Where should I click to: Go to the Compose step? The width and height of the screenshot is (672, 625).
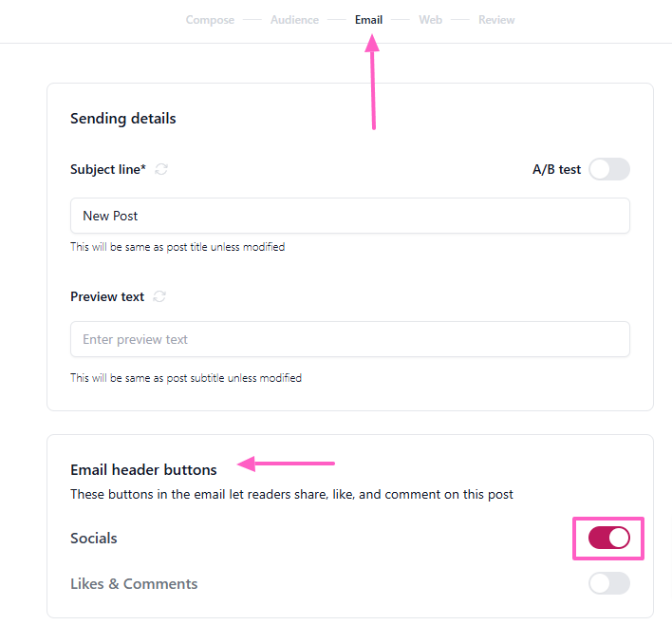[x=210, y=20]
